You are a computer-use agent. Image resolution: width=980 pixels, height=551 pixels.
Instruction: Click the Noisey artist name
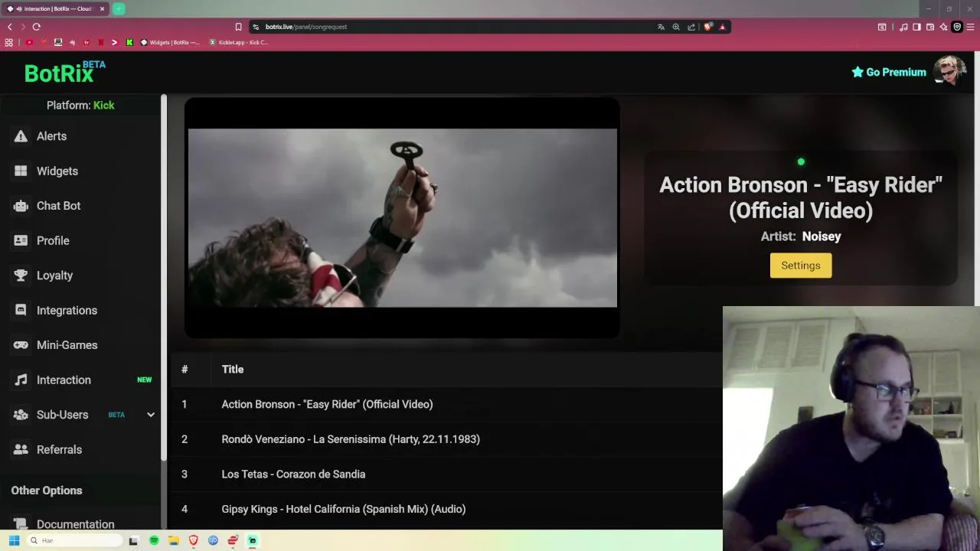click(822, 236)
